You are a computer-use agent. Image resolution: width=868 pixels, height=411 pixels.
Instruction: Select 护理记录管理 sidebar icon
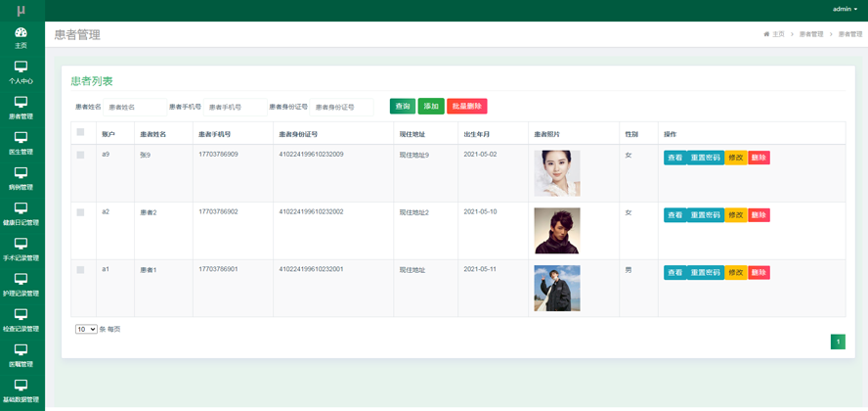[x=21, y=279]
